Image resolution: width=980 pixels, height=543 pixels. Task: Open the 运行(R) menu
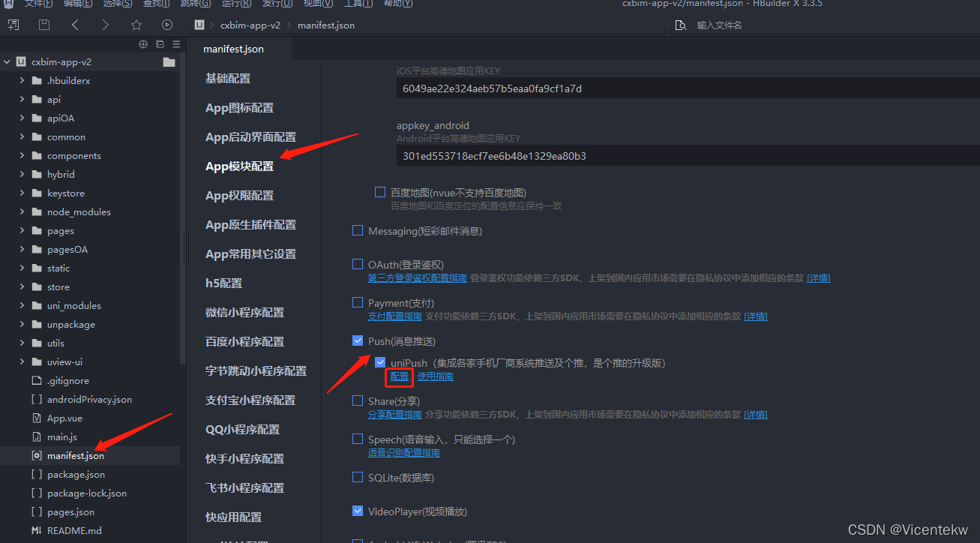coord(236,3)
